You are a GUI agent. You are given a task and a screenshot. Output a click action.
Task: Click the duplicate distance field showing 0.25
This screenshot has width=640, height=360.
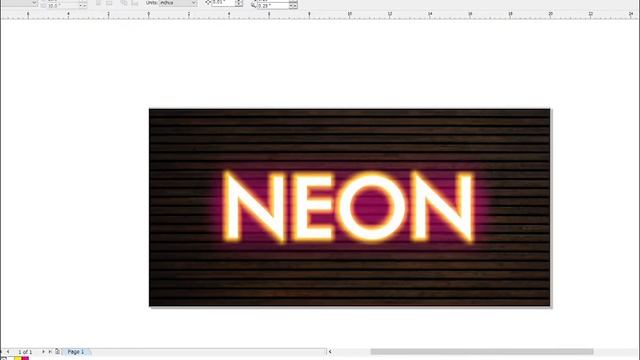[x=273, y=6]
